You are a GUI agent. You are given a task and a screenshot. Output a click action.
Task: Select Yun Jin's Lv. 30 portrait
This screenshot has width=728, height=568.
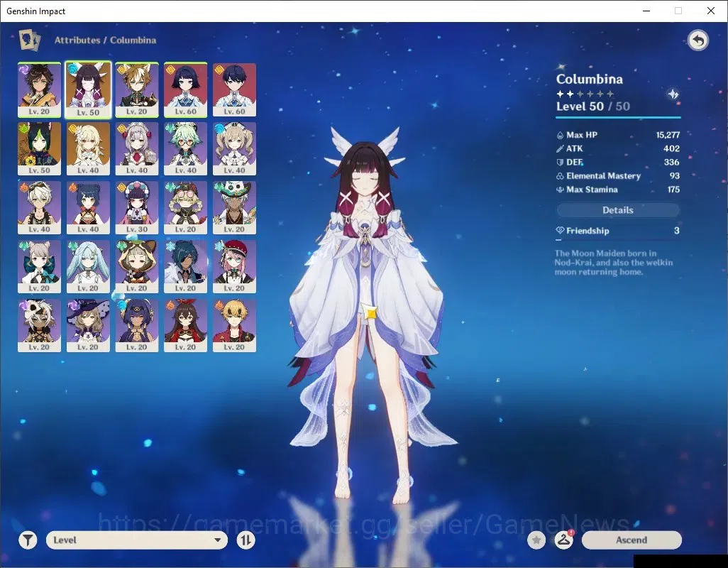tap(137, 207)
